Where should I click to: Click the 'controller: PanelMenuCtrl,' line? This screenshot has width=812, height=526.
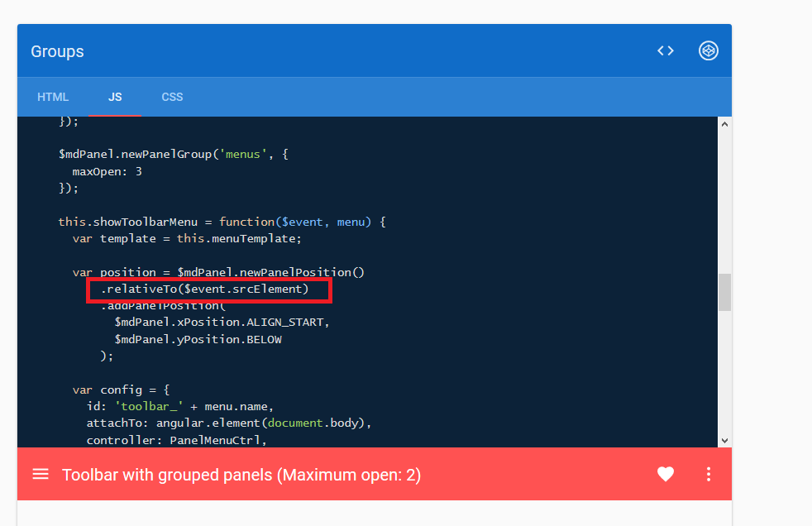(x=177, y=440)
